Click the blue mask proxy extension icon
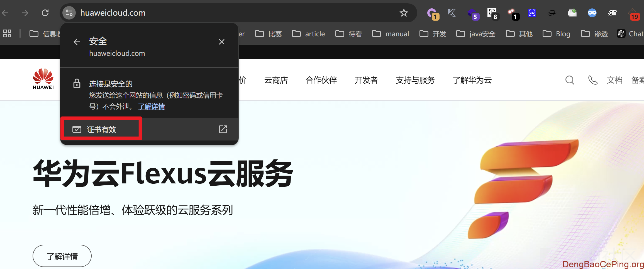Image resolution: width=644 pixels, height=269 pixels. pyautogui.click(x=592, y=13)
